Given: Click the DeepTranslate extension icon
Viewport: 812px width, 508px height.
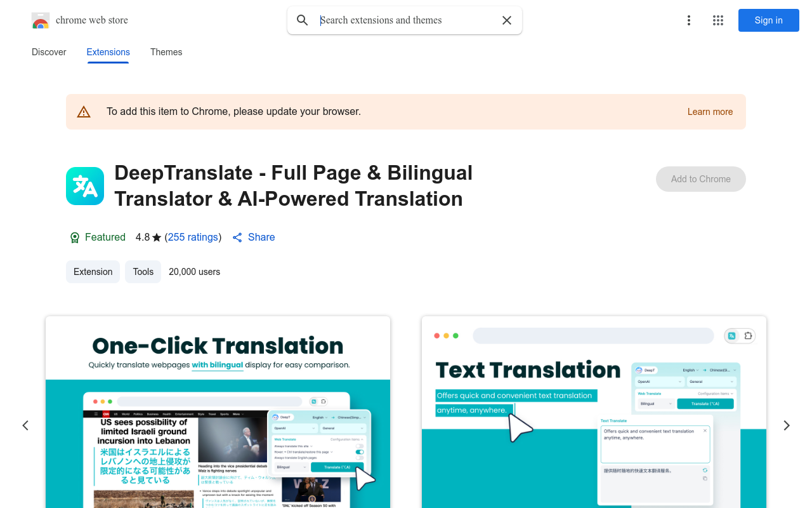Looking at the screenshot, I should [x=85, y=186].
